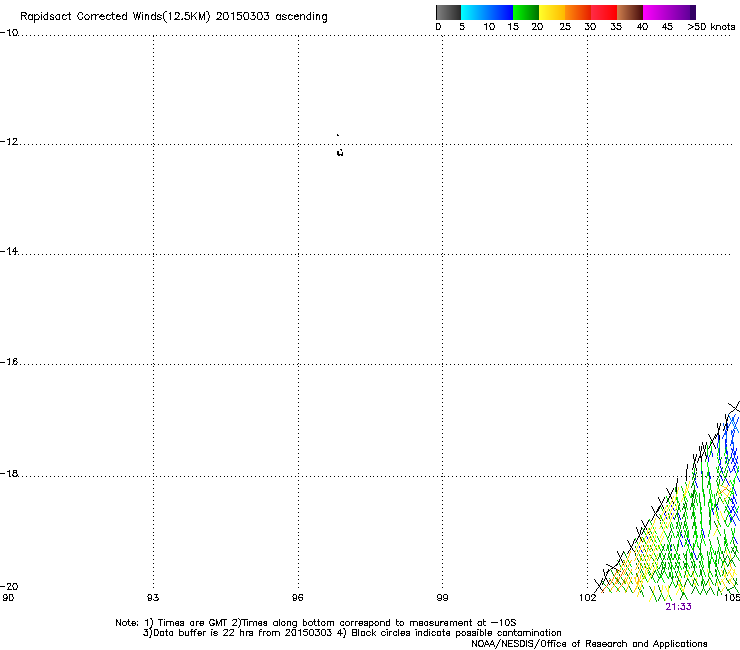The image size is (740, 650).
Task: Click the latitude label '-16'
Action: click(9, 362)
